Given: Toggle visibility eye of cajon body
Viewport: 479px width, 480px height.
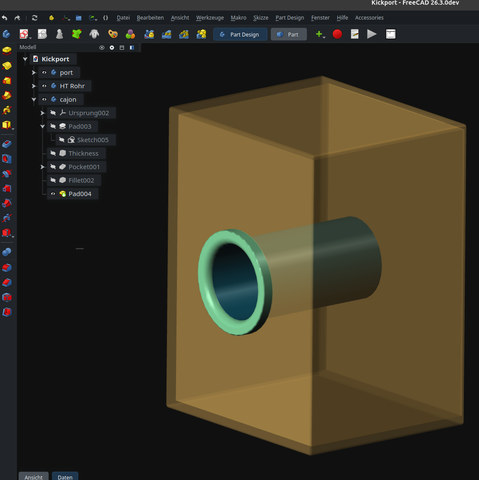Looking at the screenshot, I should point(44,99).
